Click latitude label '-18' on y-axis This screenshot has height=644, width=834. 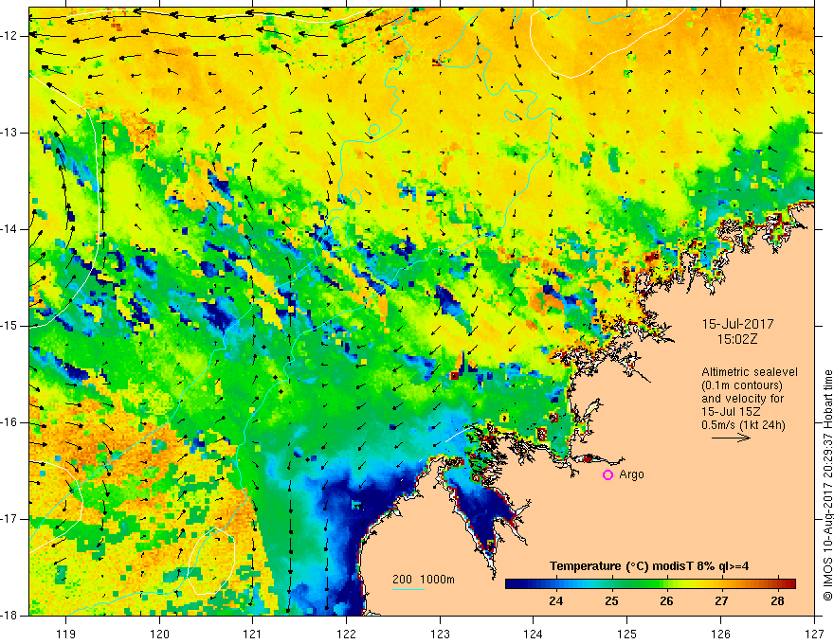pos(9,616)
